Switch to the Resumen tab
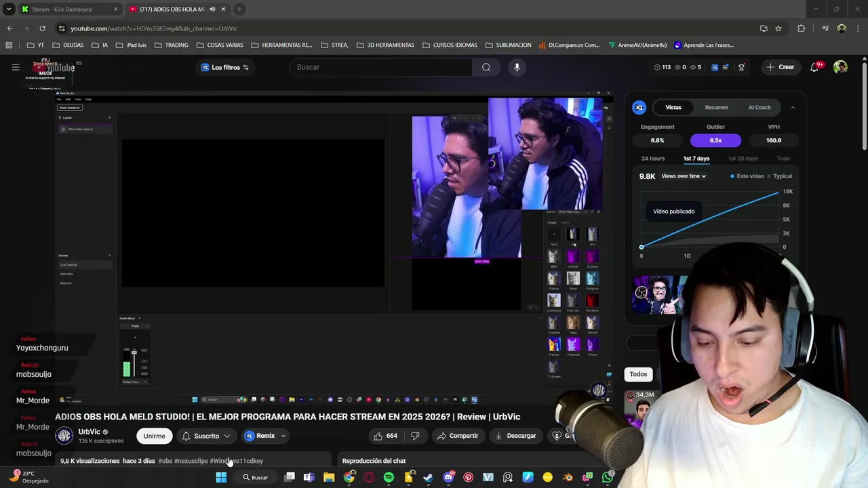868x488 pixels. pyautogui.click(x=716, y=107)
